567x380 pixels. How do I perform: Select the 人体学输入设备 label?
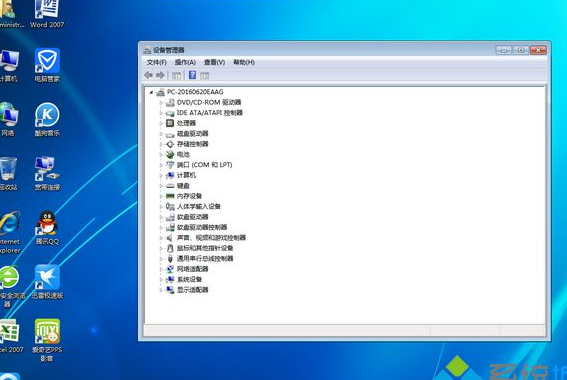pos(199,206)
